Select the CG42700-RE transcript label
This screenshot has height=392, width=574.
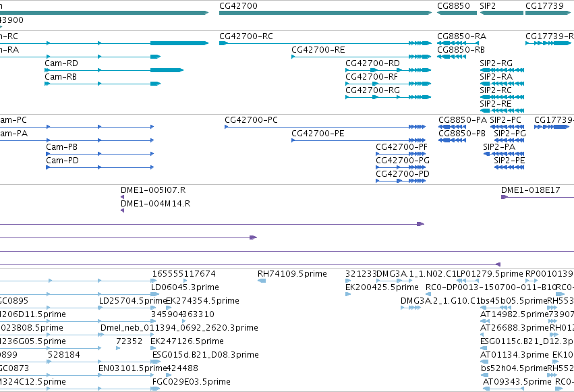pos(318,50)
